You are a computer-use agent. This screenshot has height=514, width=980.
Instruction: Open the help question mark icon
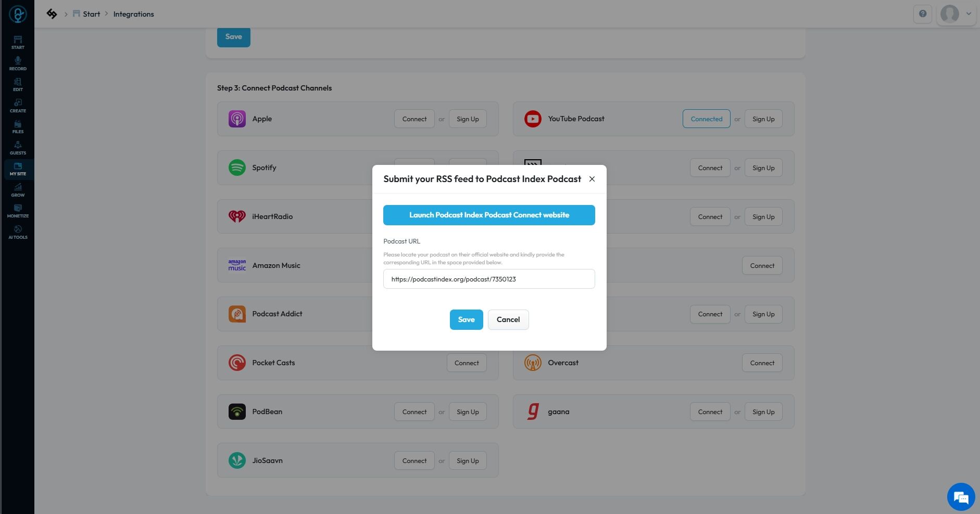[923, 14]
